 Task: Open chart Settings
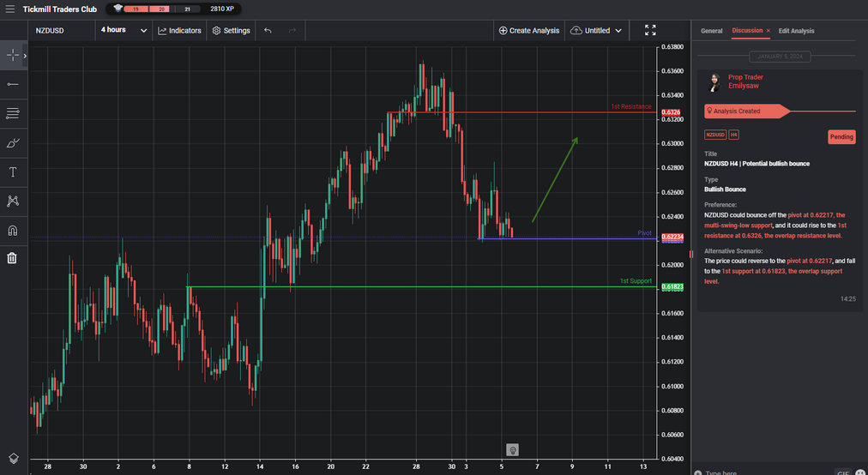pyautogui.click(x=232, y=31)
